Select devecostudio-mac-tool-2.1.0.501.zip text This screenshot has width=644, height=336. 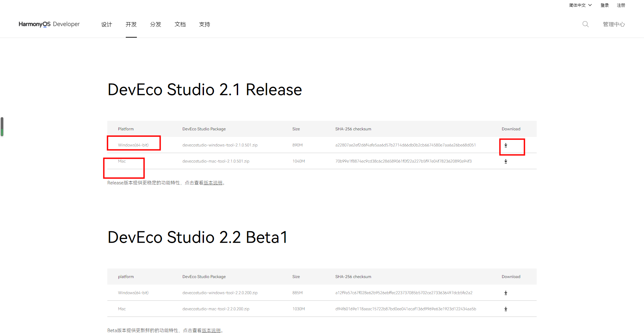click(216, 161)
